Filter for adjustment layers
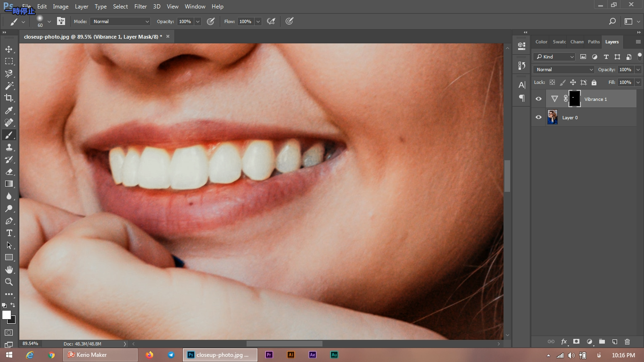Image resolution: width=644 pixels, height=362 pixels. click(x=594, y=57)
